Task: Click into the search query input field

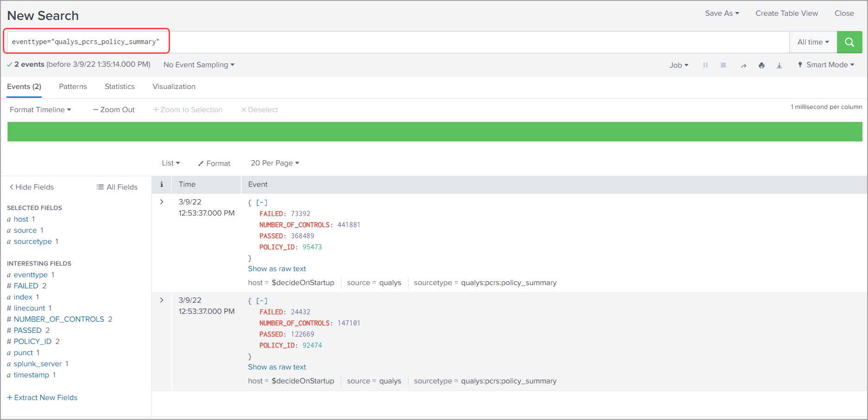Action: pos(463,42)
